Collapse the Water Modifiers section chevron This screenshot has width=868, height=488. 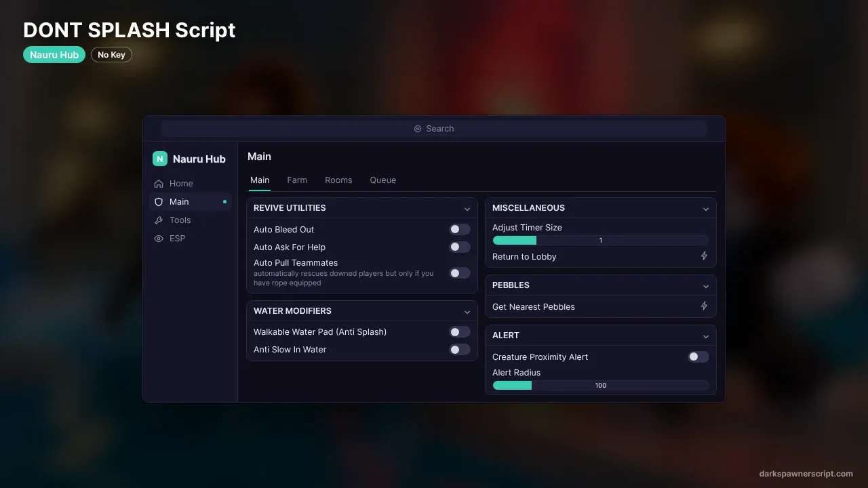(x=467, y=312)
